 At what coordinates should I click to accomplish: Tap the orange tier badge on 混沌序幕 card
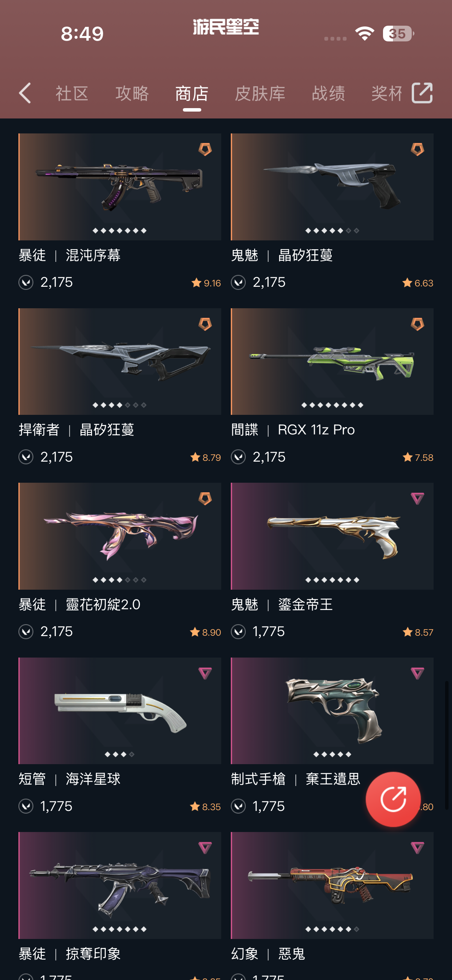click(x=205, y=150)
